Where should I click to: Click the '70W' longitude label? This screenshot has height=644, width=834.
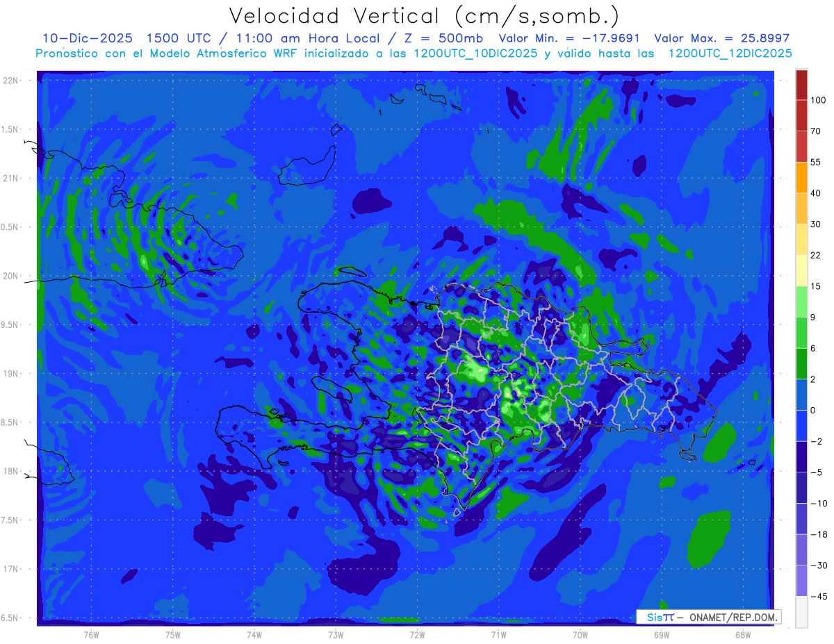click(x=580, y=635)
